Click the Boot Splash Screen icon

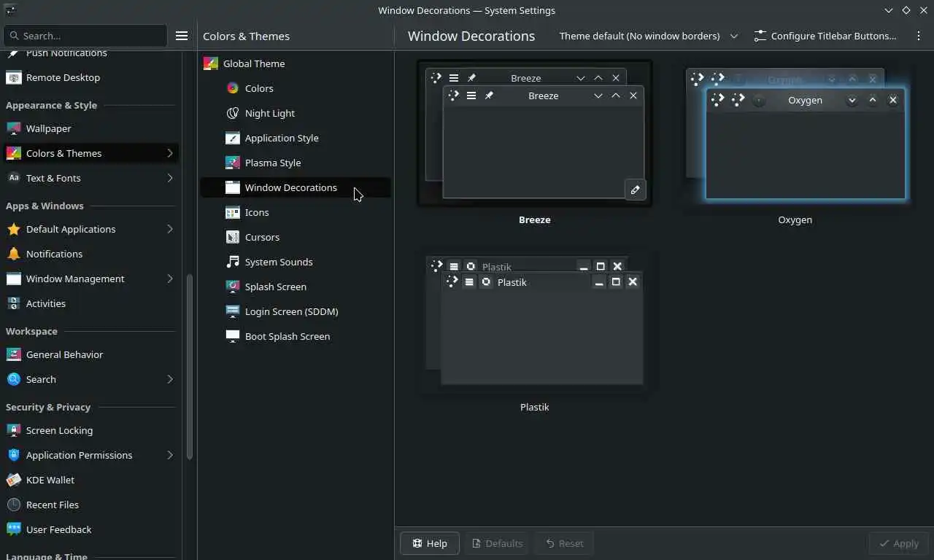click(232, 336)
